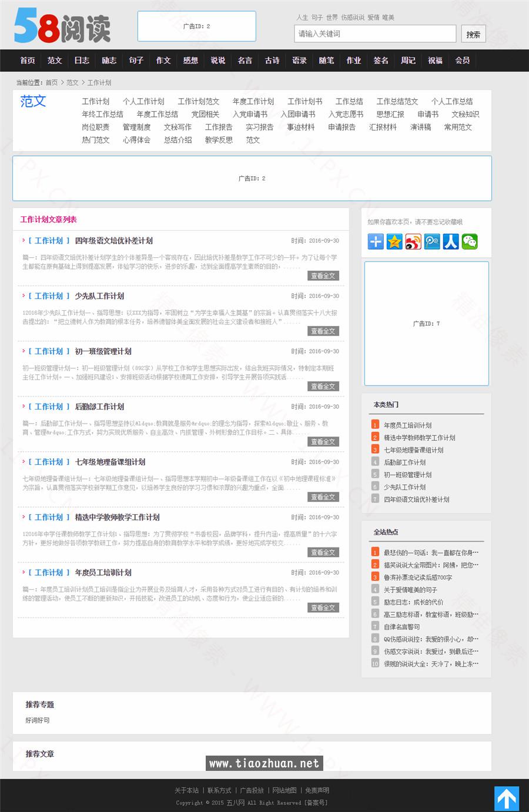Click 首页 in the breadcrumb trail

pyautogui.click(x=51, y=83)
